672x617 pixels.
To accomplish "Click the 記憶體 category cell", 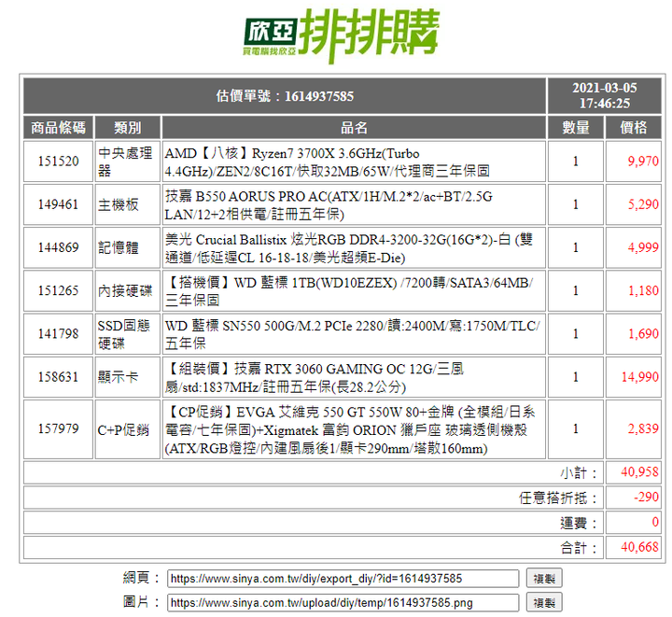I will tap(127, 247).
